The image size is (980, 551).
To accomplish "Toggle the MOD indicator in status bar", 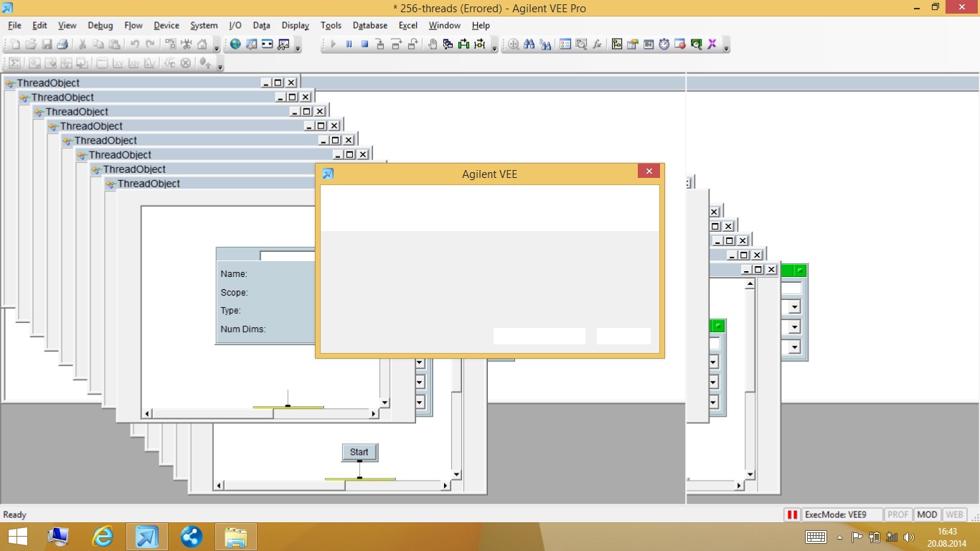I will (x=927, y=514).
